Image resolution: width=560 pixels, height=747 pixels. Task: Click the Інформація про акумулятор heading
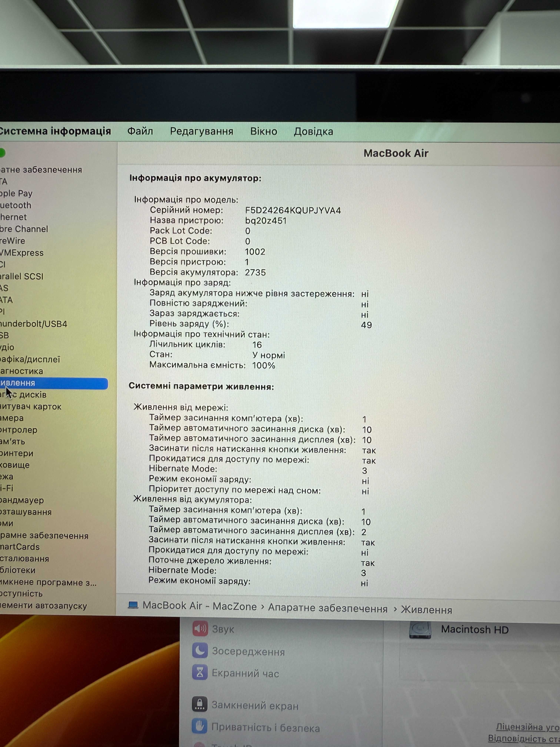(195, 178)
